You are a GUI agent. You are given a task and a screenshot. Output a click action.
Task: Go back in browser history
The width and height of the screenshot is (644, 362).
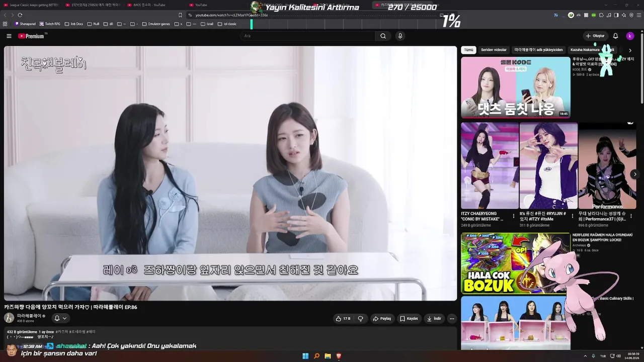click(5, 15)
